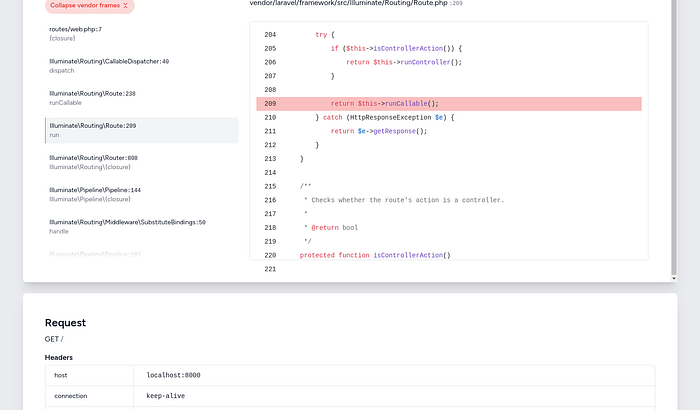Click the Request section heading

pos(65,322)
